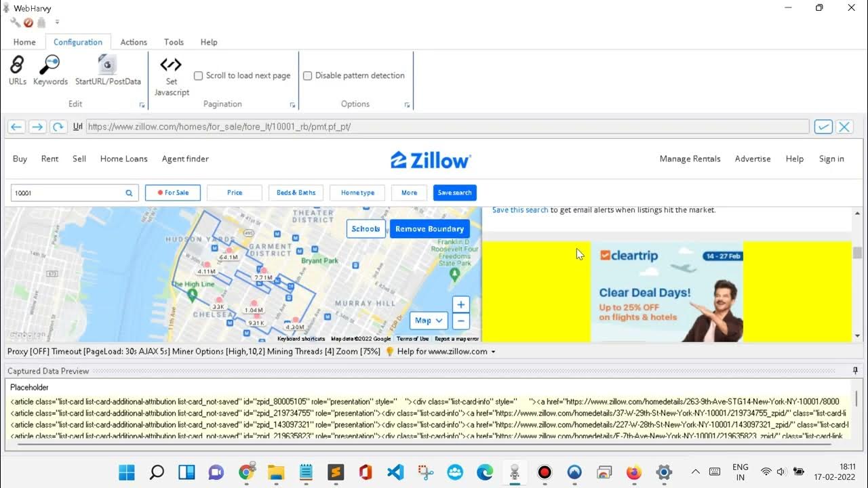
Task: Open the Price filter dropdown
Action: pyautogui.click(x=235, y=192)
